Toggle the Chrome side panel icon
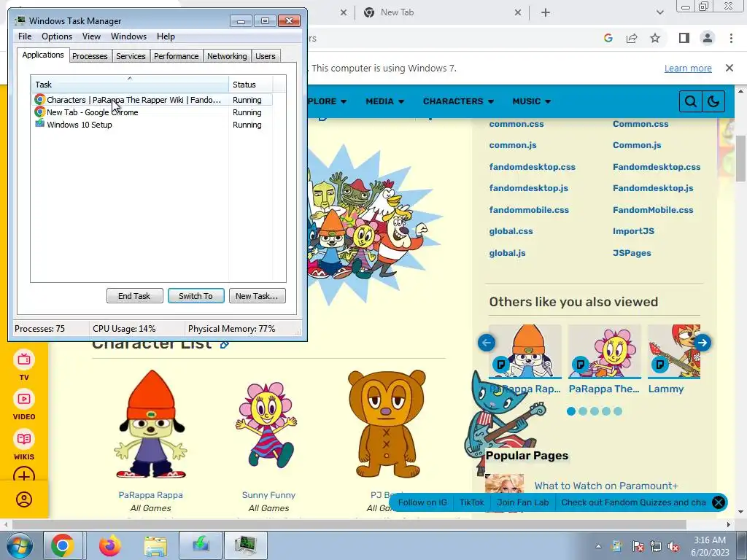 (684, 38)
